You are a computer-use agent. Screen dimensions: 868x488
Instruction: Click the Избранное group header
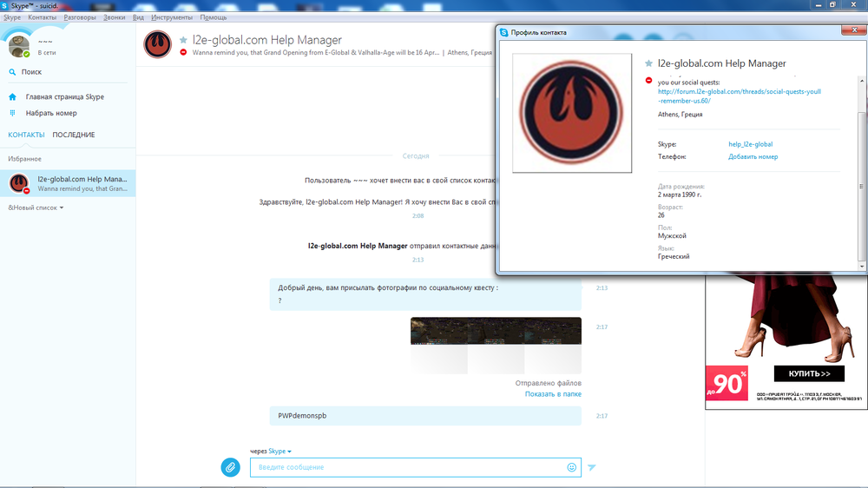pyautogui.click(x=24, y=159)
